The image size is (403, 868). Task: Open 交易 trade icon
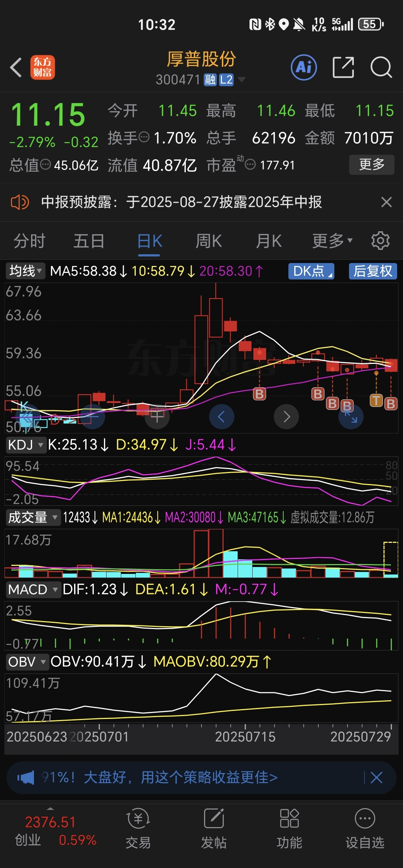(x=138, y=828)
